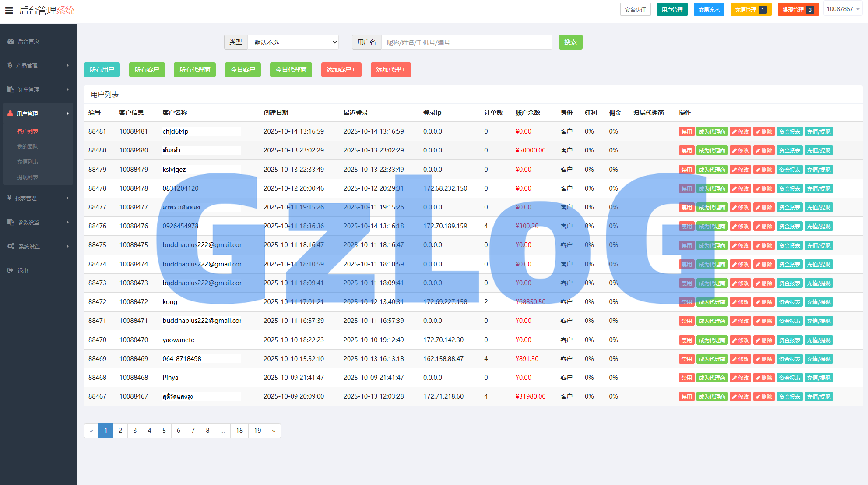Click 修改 pencil button for user 88481
Viewport: 868px width, 485px height.
click(x=740, y=131)
